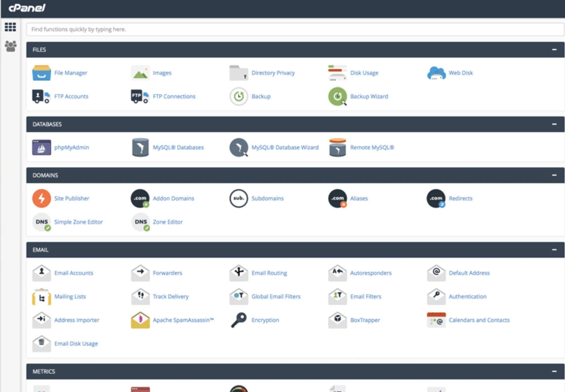Open the Email Accounts link
This screenshot has width=565, height=392.
73,273
